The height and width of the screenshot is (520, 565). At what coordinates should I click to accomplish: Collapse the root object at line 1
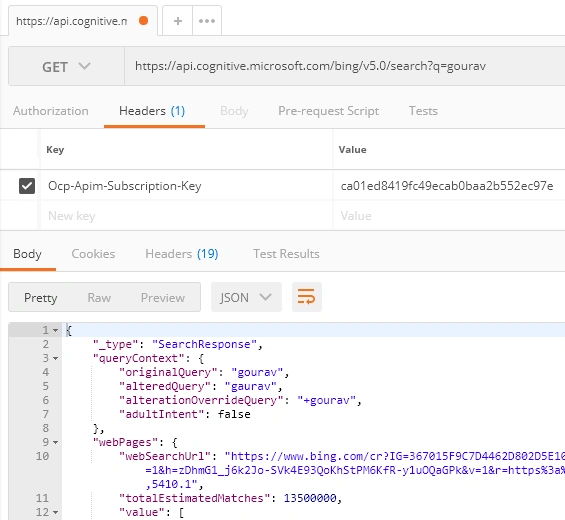click(x=55, y=330)
